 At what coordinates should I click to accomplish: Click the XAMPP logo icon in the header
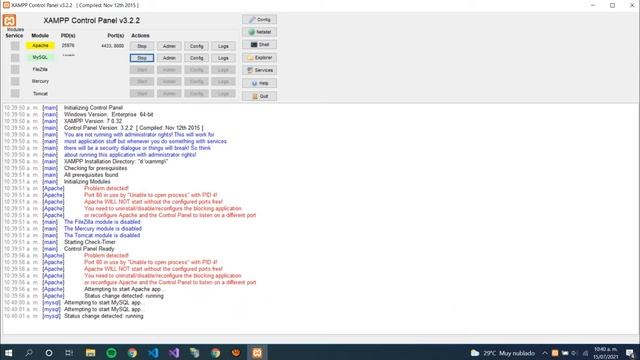9,20
